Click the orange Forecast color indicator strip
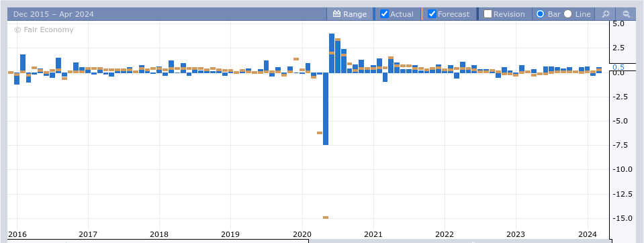The image size is (644, 243). coord(422,14)
